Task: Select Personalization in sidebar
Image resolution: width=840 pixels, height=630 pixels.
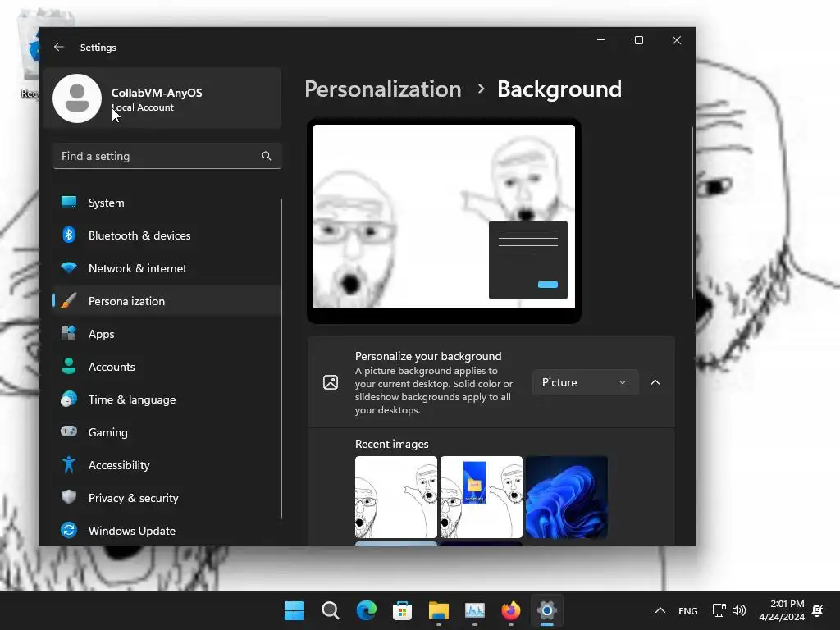Action: 166,301
